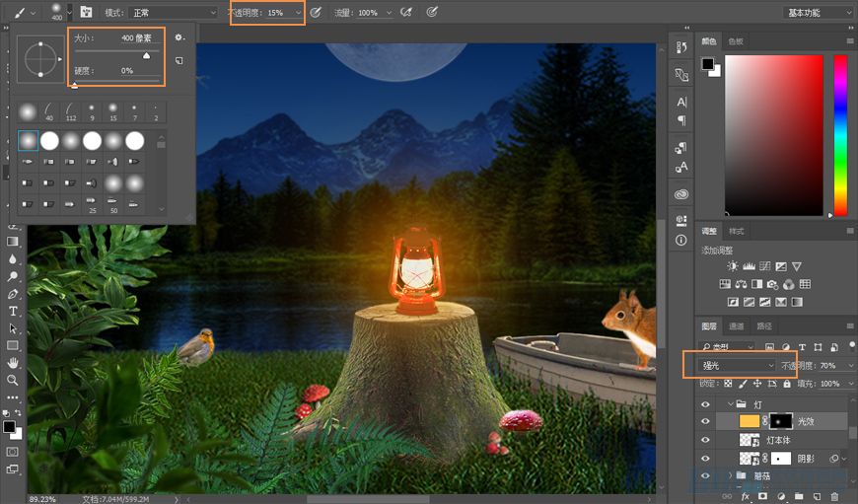This screenshot has width=858, height=504.
Task: Open the Paragraph panel icon
Action: coord(681,120)
